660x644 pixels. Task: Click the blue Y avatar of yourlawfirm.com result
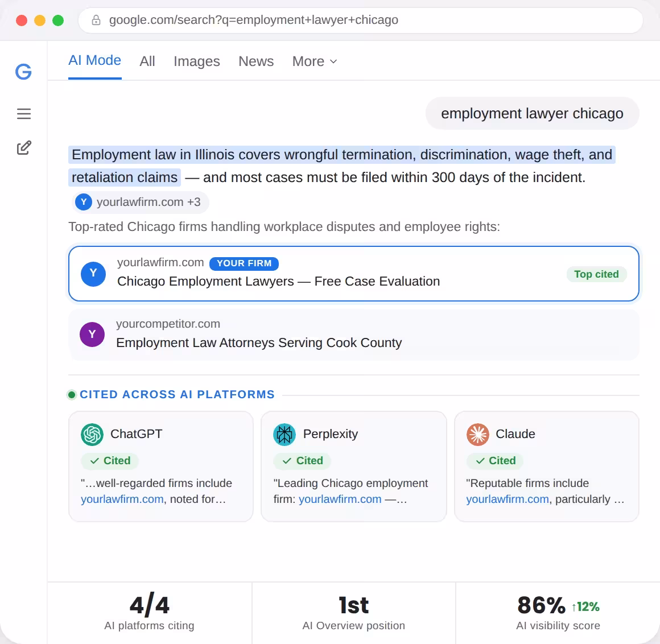(93, 274)
